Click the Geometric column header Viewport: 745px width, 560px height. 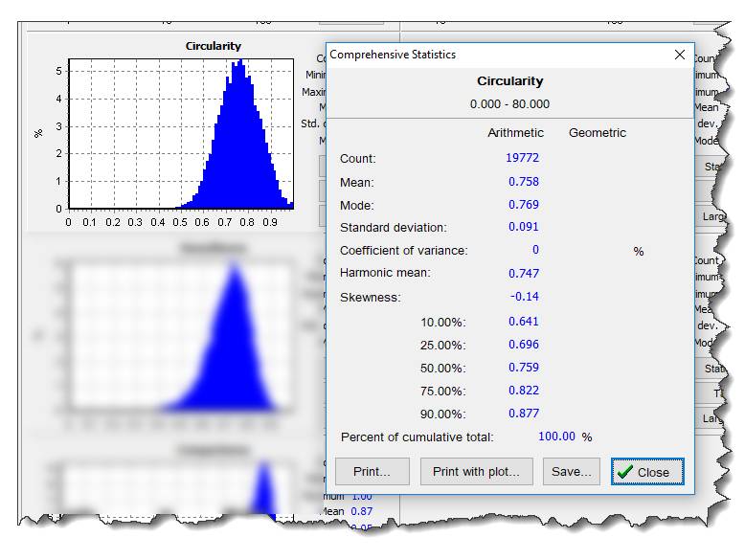[598, 132]
